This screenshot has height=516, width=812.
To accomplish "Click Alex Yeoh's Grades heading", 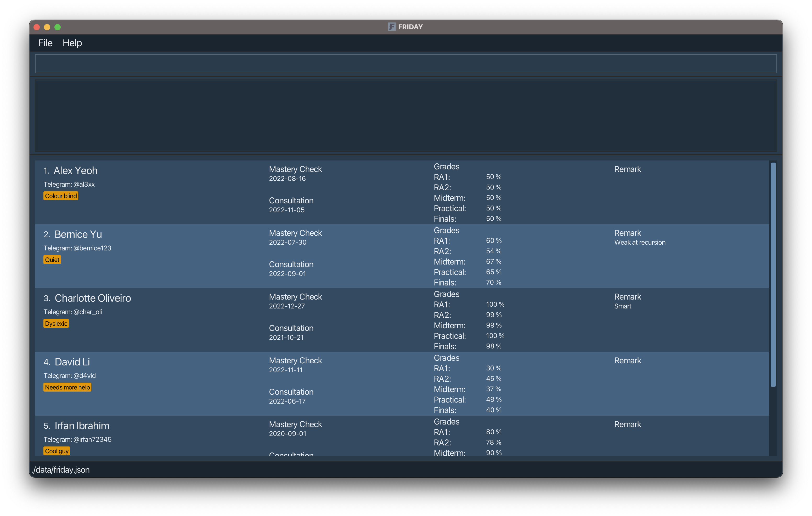I will click(447, 167).
